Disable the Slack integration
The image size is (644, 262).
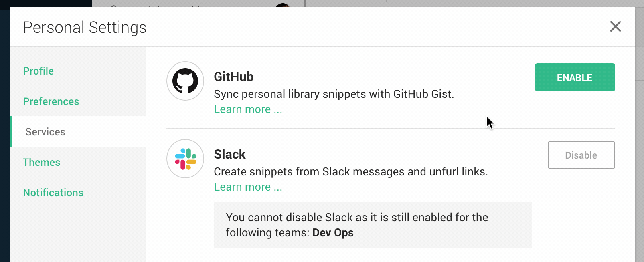tap(581, 155)
